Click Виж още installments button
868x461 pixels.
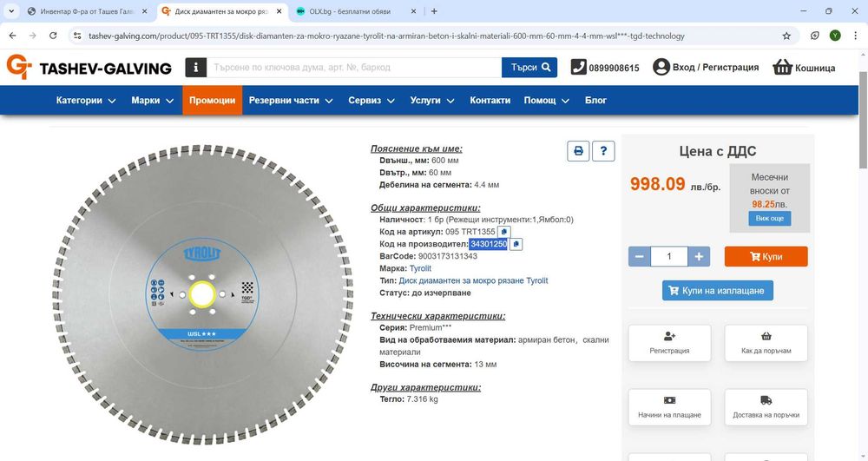[x=769, y=218]
